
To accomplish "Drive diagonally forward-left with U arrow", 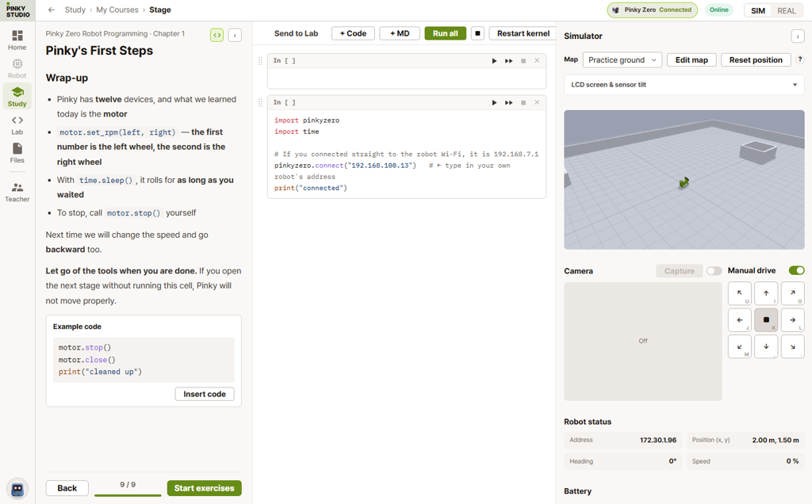I will pos(740,293).
